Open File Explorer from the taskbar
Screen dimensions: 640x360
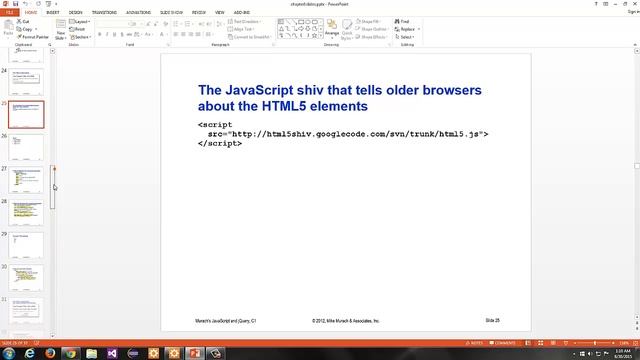tap(91, 353)
